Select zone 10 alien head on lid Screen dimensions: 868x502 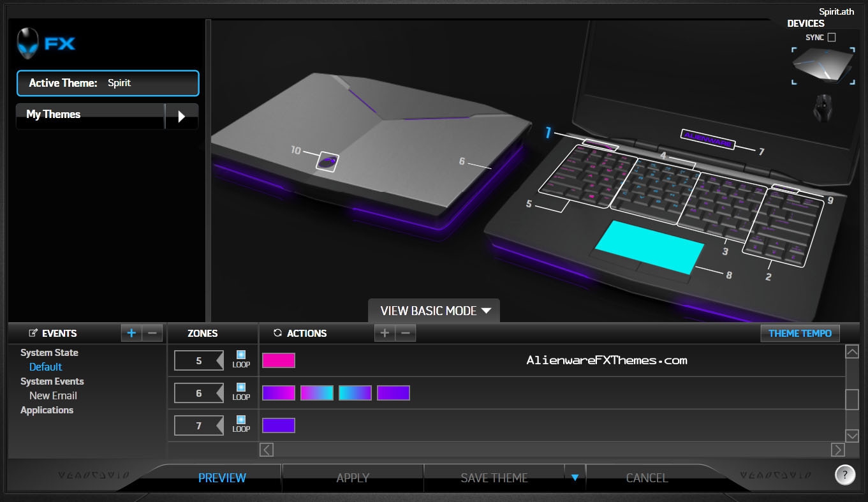click(x=327, y=161)
